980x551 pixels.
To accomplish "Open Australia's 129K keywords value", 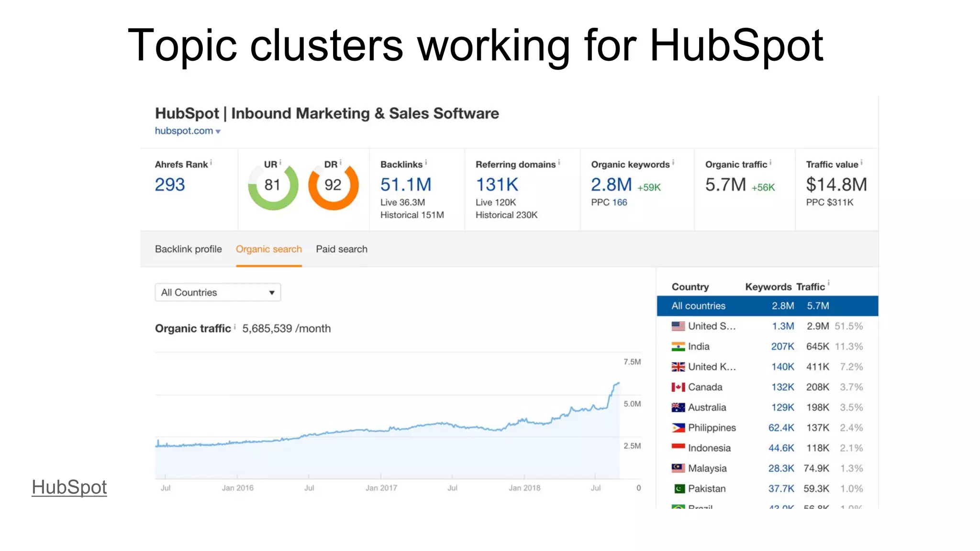I will pyautogui.click(x=782, y=408).
